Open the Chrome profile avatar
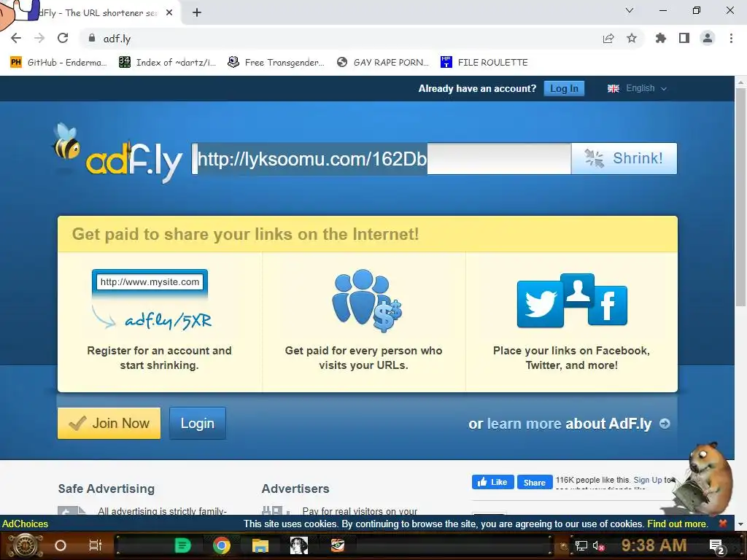 click(x=708, y=38)
